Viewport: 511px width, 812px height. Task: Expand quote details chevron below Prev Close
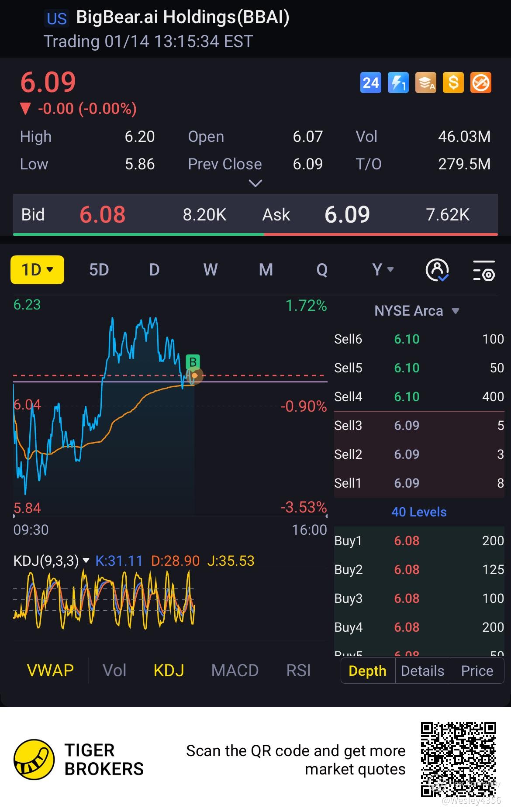click(x=255, y=183)
